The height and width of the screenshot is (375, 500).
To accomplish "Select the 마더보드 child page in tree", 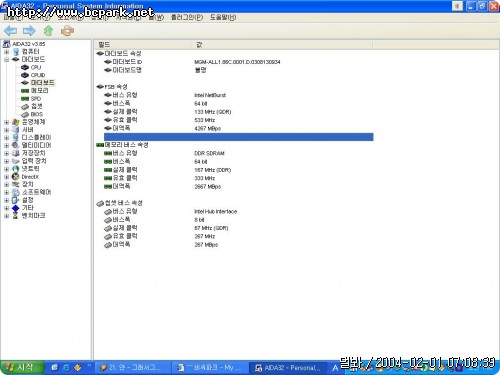I will pyautogui.click(x=42, y=83).
